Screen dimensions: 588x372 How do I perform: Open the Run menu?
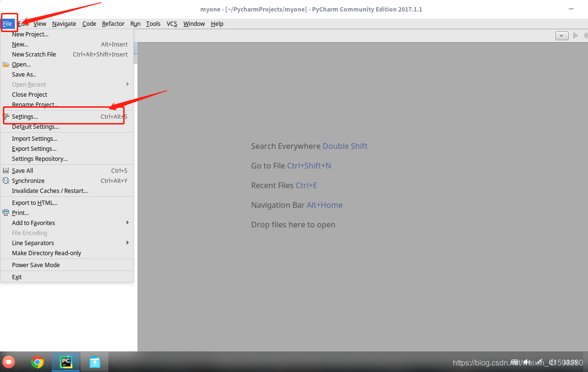[x=135, y=23]
